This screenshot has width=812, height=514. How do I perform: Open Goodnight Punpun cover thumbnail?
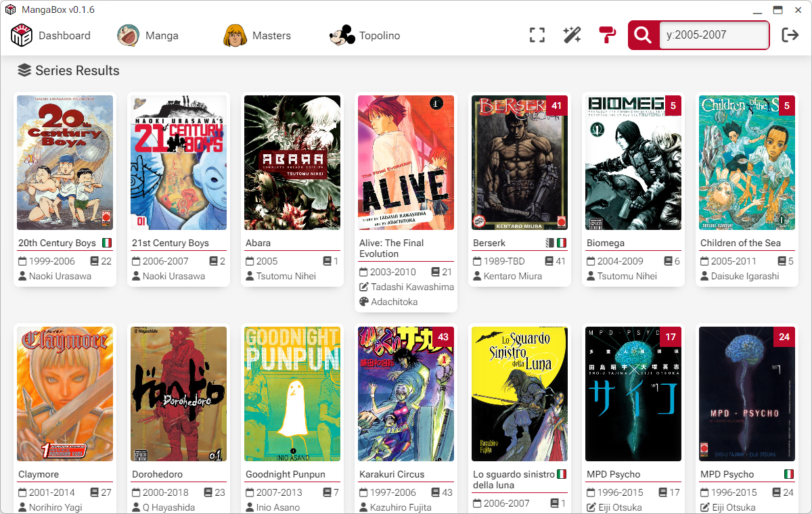292,394
